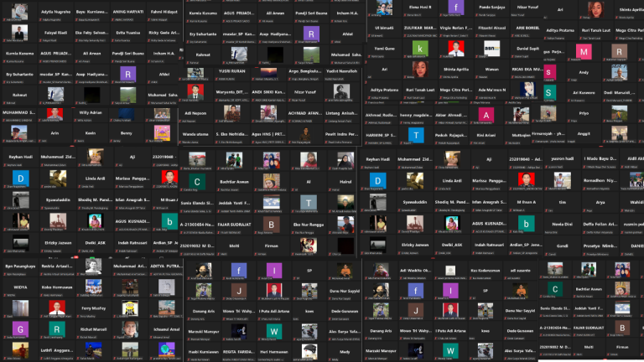Click the green k avatar tile

click(419, 49)
